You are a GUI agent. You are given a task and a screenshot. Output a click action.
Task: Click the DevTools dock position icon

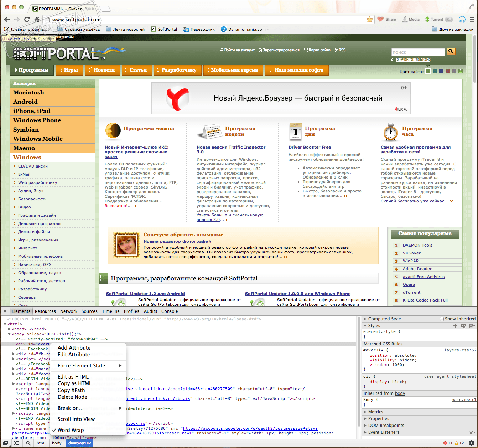click(x=6, y=443)
